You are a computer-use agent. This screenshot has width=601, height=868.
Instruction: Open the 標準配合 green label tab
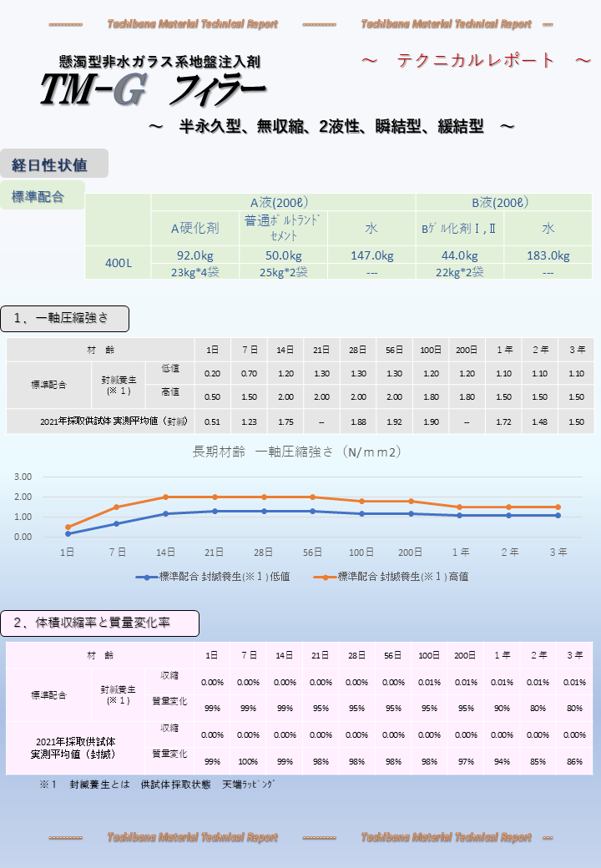pos(38,197)
